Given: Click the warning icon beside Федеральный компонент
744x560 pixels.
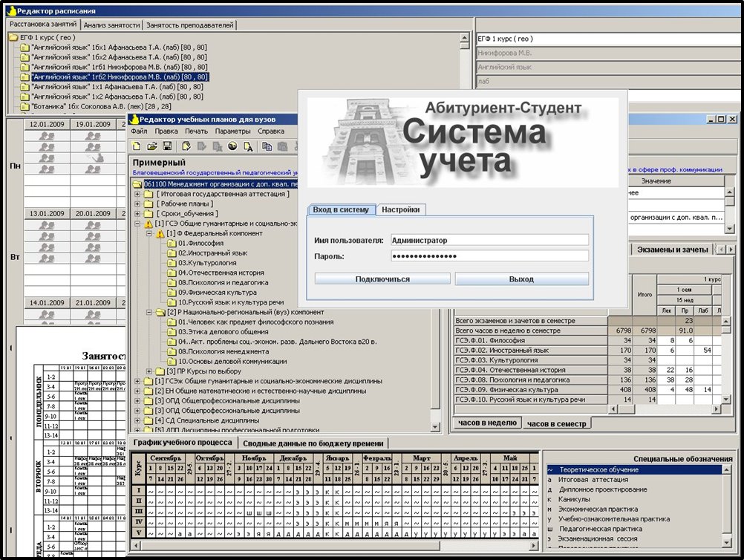Looking at the screenshot, I should [x=160, y=233].
